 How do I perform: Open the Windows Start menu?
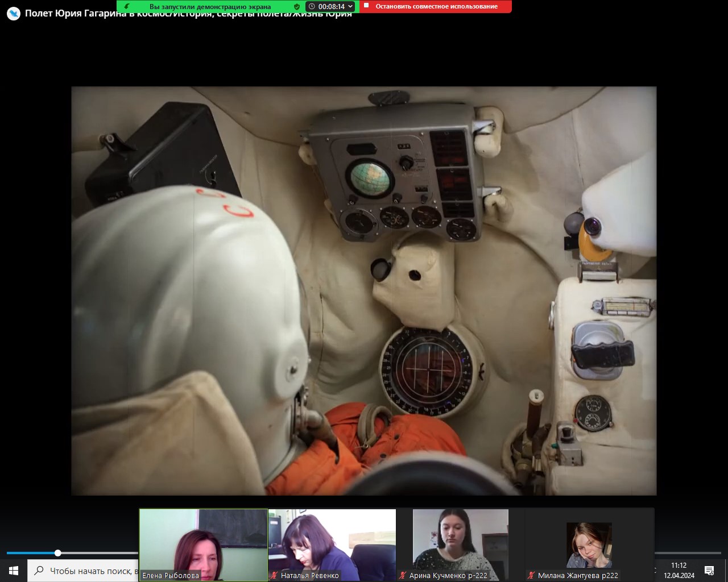coord(14,571)
